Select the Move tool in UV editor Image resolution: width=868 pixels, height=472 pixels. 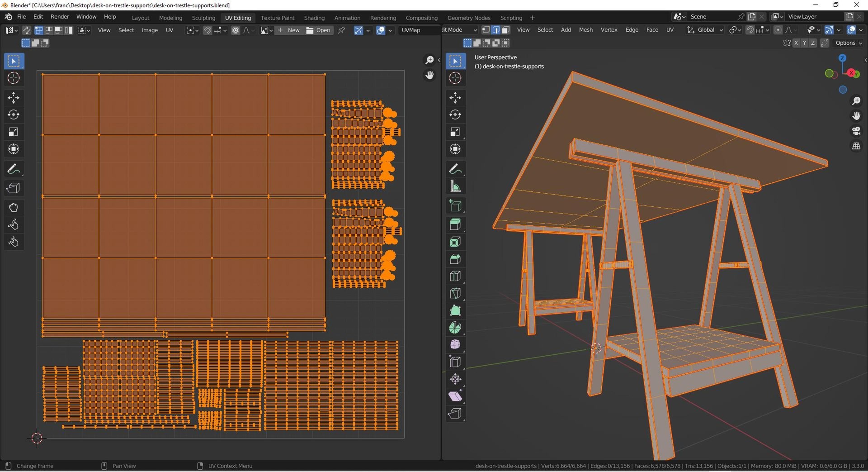(x=14, y=98)
